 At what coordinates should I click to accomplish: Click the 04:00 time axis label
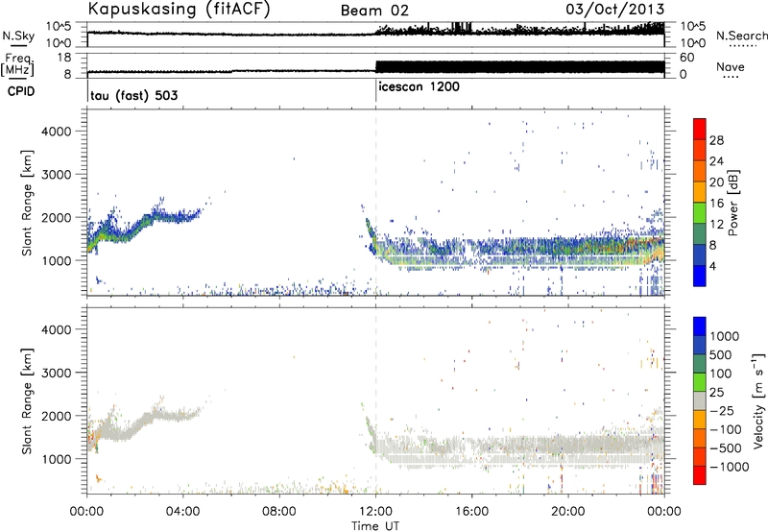point(182,512)
